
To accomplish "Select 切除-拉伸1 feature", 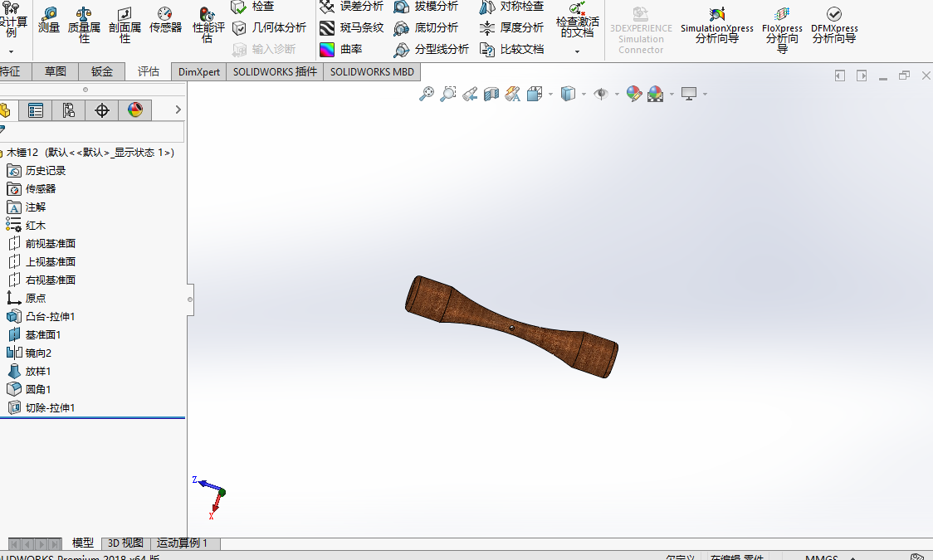I will pos(41,408).
